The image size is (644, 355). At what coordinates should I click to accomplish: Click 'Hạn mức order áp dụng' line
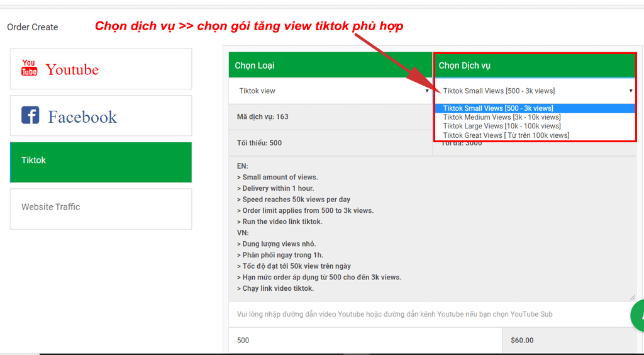(x=319, y=278)
